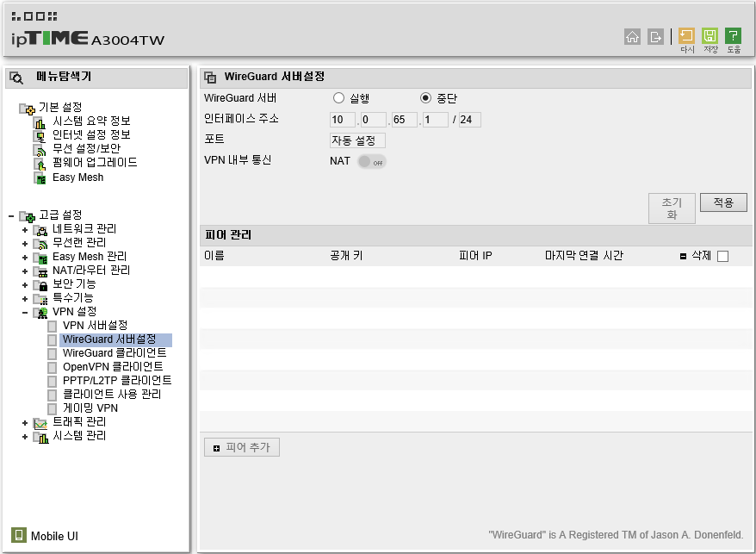
Task: Select the 중단 radio button
Action: tap(425, 98)
